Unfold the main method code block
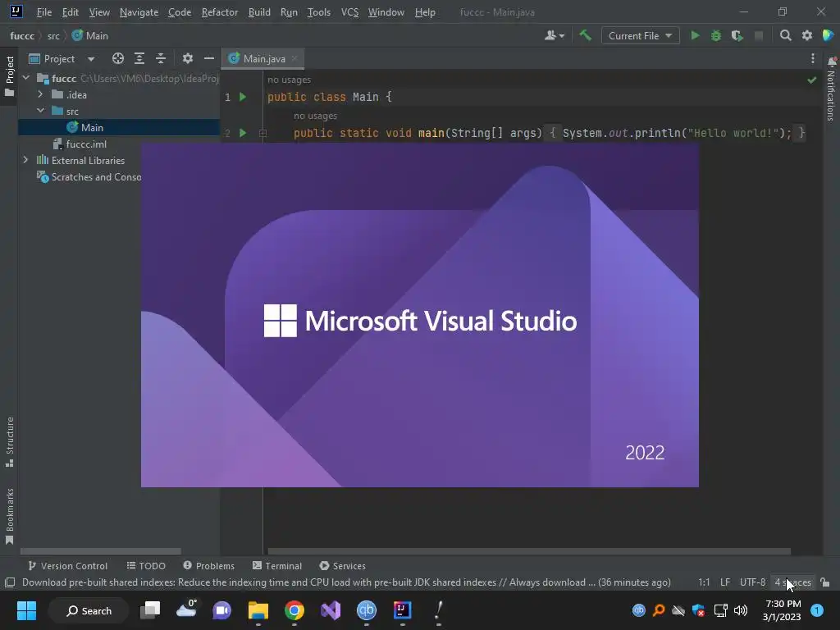Viewport: 840px width, 630px height. (262, 133)
